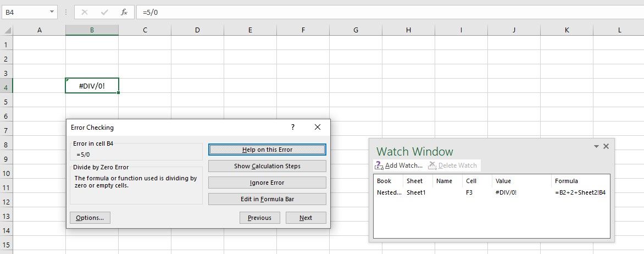This screenshot has width=644, height=254.
Task: Select column B header
Action: pyautogui.click(x=92, y=30)
